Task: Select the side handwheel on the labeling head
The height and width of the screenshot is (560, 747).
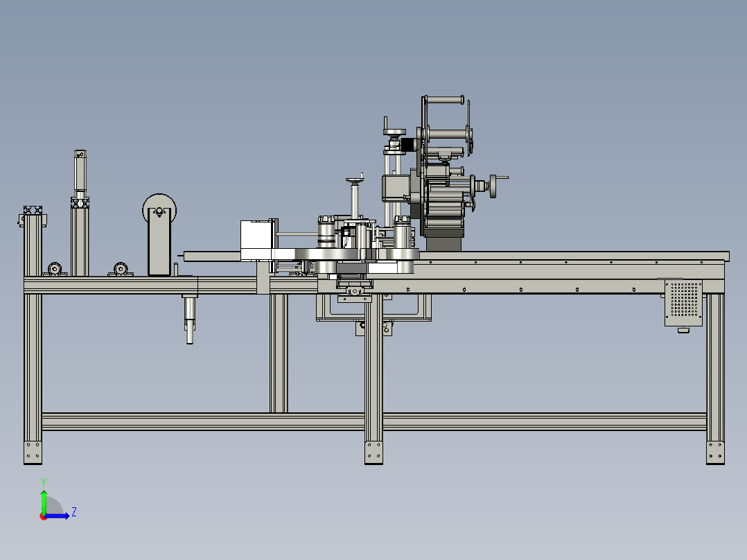Action: (493, 186)
